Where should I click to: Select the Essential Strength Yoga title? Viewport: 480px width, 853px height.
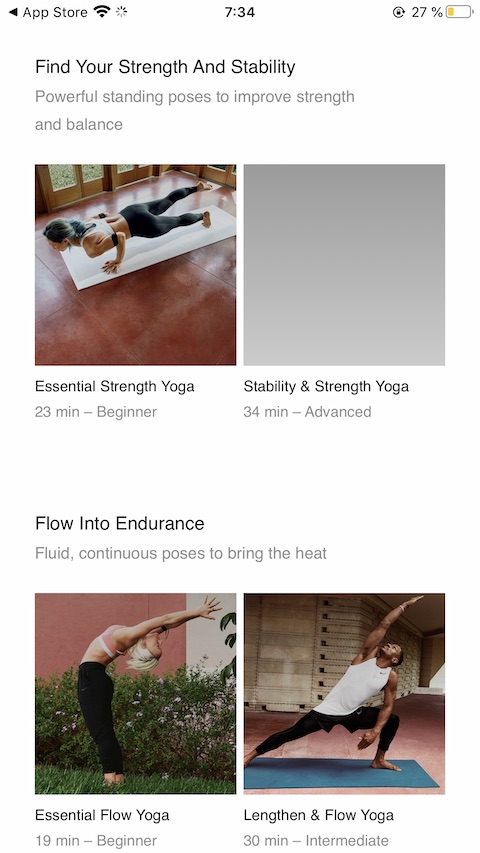coord(115,387)
